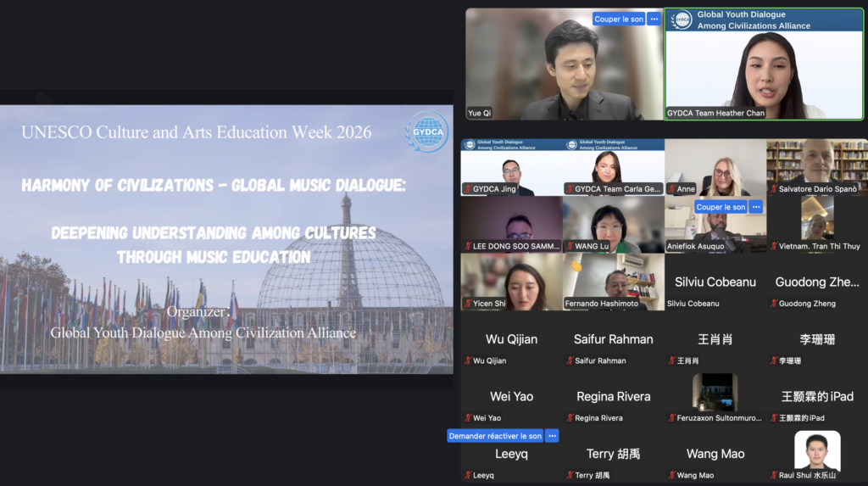This screenshot has width=868, height=486.
Task: Select GYDCA Team Carla's video tile
Action: (x=614, y=167)
